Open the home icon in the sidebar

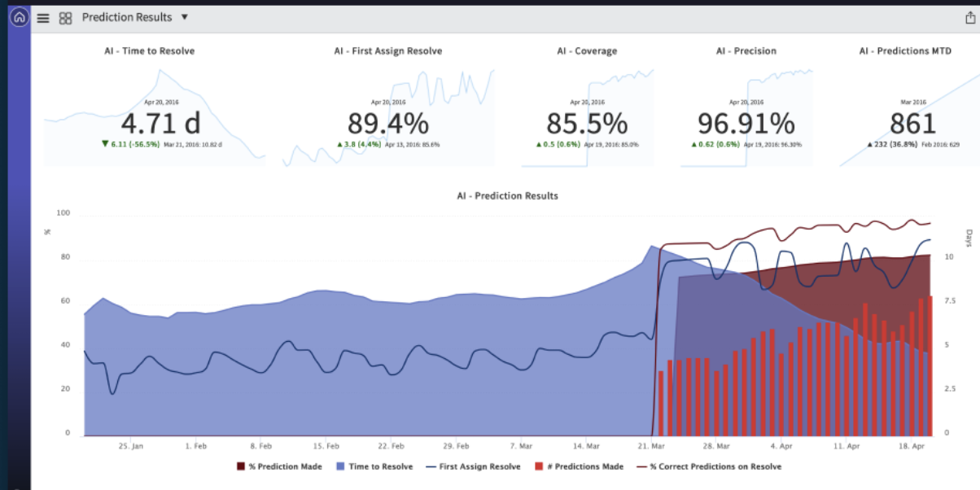(x=20, y=17)
